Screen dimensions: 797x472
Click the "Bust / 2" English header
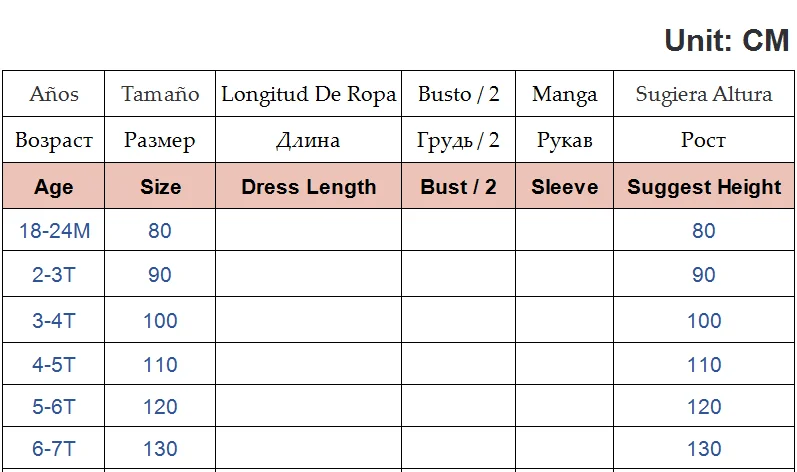tap(458, 187)
